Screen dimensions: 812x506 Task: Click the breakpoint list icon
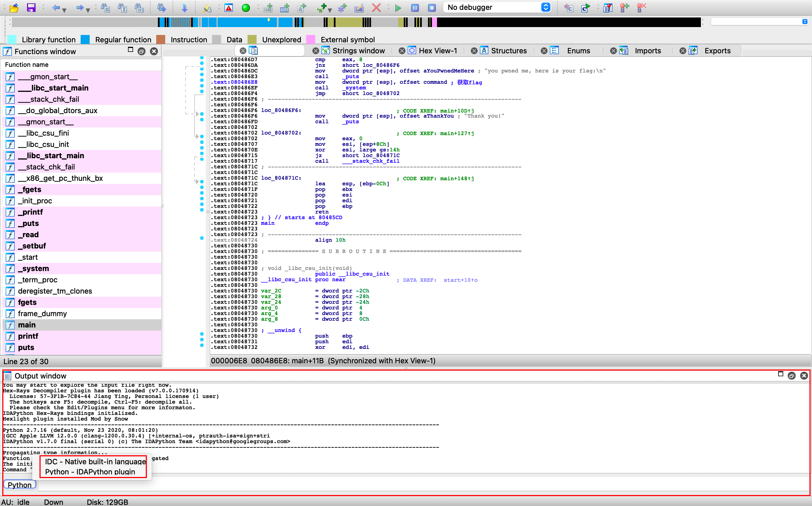607,7
